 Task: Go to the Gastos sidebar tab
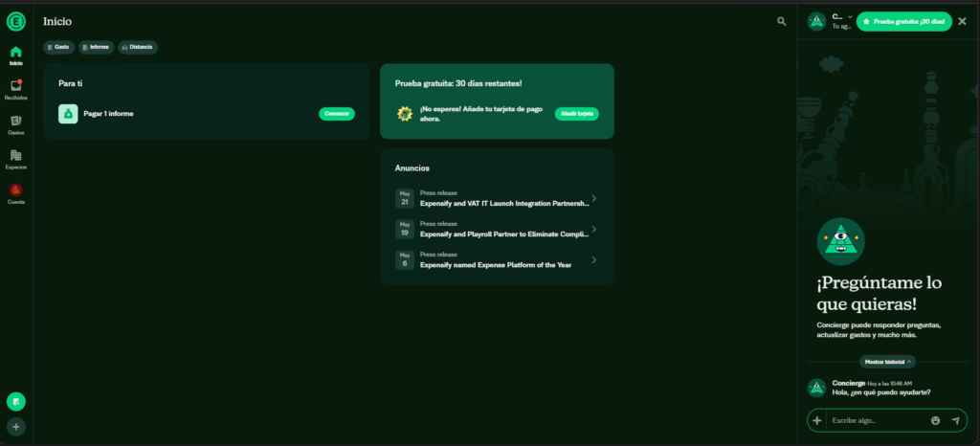point(16,125)
